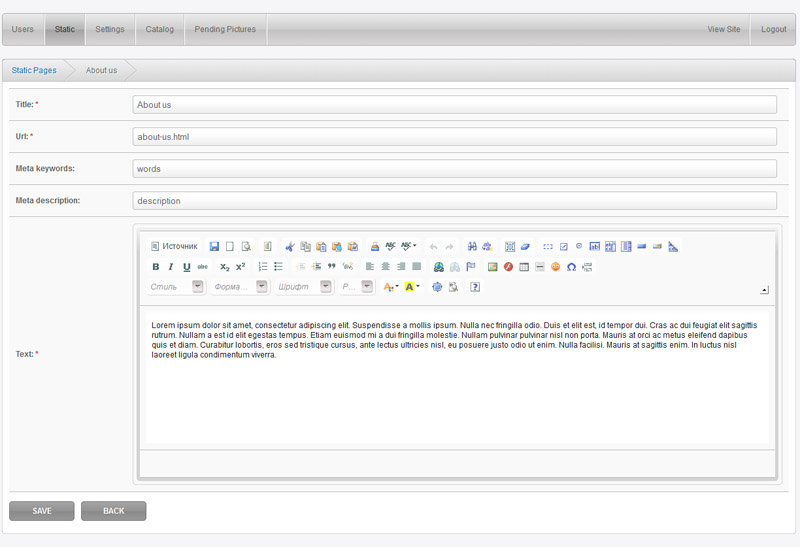Toggle bulleted list
800x547 pixels.
(x=279, y=267)
